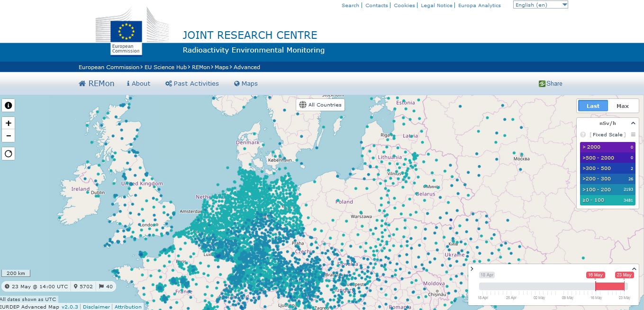The width and height of the screenshot is (644, 310).
Task: Go to the REMon home menu item
Action: 97,83
